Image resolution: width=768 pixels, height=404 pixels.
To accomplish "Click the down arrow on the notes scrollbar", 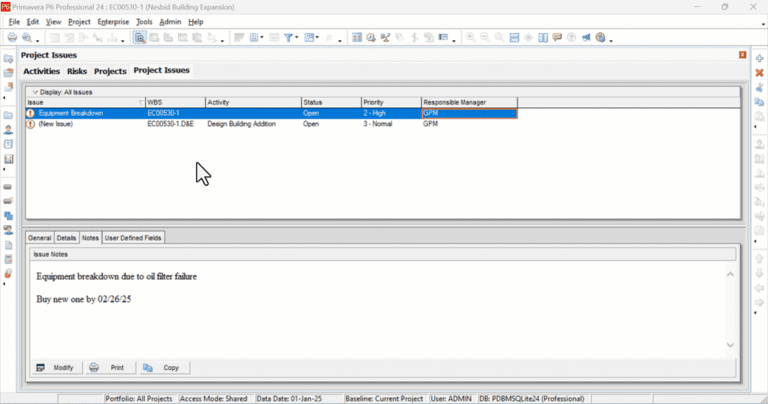I will point(730,345).
